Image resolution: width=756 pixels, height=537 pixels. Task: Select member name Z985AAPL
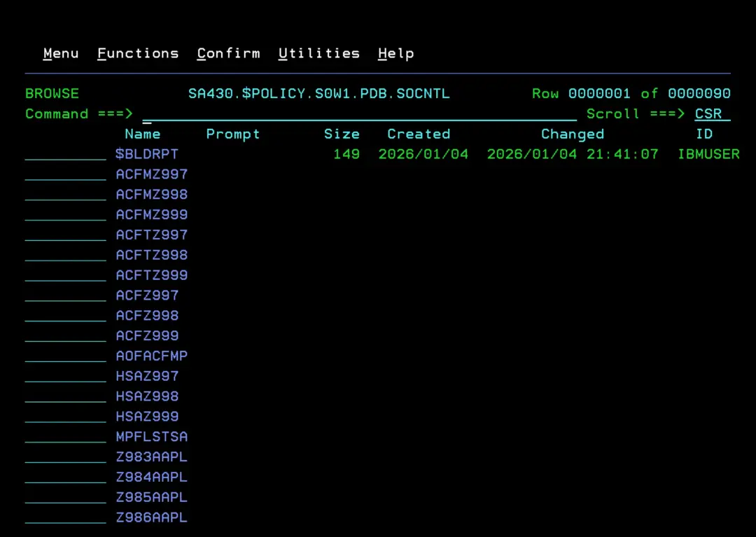pos(151,498)
